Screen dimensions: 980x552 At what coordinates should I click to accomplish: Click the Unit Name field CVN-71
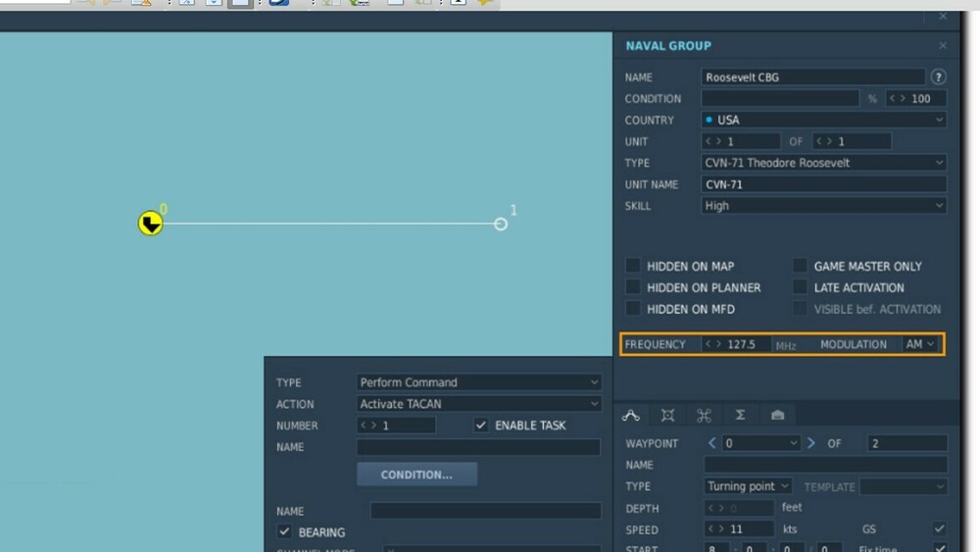coord(823,184)
